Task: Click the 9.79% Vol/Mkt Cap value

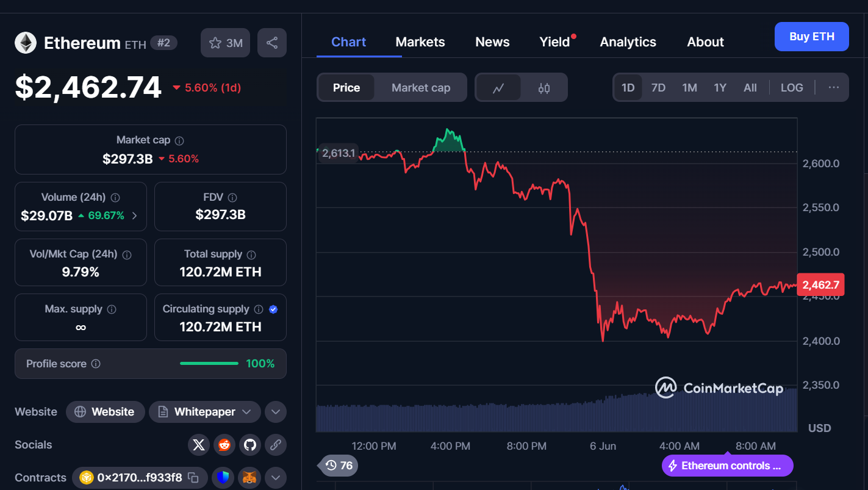Action: coord(81,272)
